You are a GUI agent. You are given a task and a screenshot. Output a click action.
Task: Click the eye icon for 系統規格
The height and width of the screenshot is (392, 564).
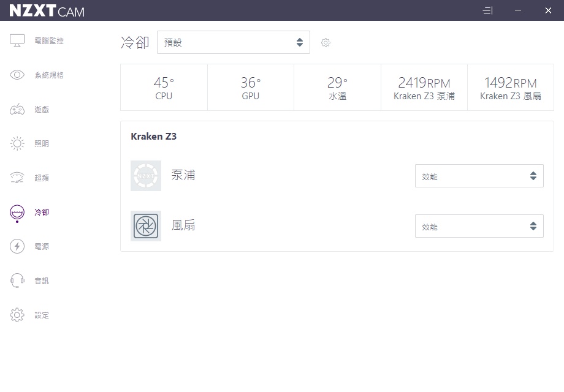(x=17, y=75)
